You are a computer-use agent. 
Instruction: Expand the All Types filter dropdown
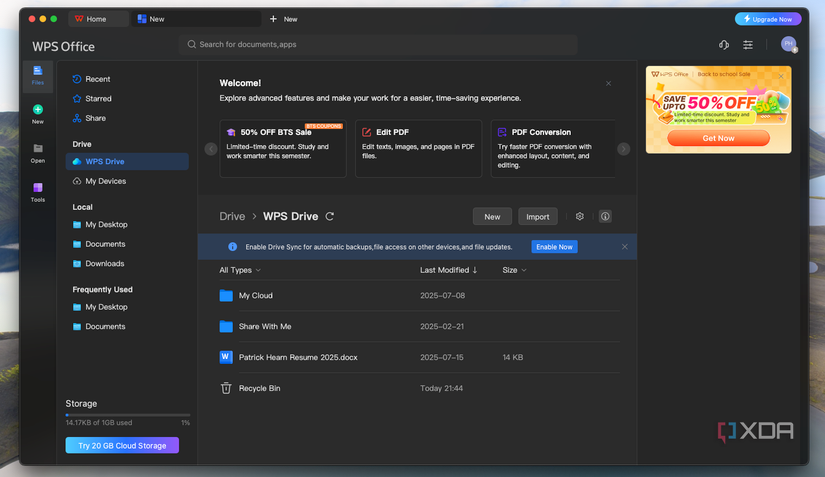(240, 270)
